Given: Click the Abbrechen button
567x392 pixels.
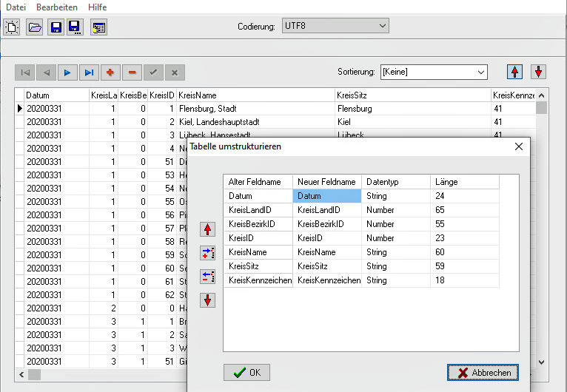Looking at the screenshot, I should (483, 373).
